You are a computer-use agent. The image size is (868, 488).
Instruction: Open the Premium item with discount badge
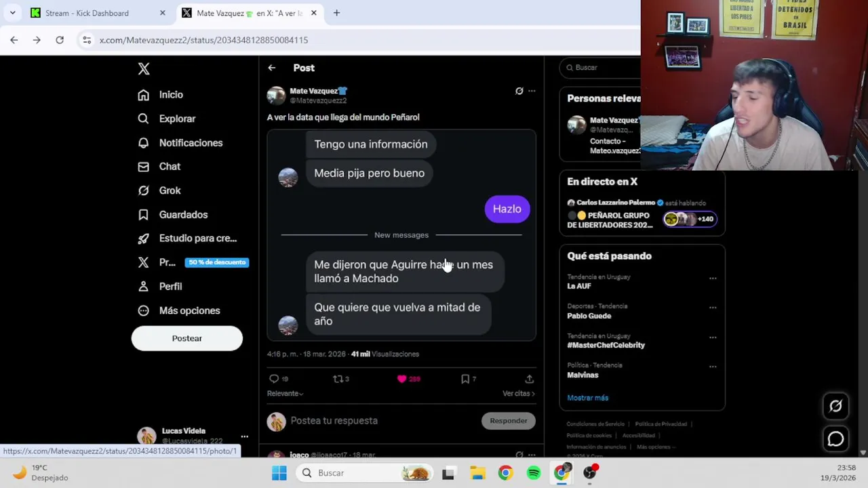pos(193,262)
